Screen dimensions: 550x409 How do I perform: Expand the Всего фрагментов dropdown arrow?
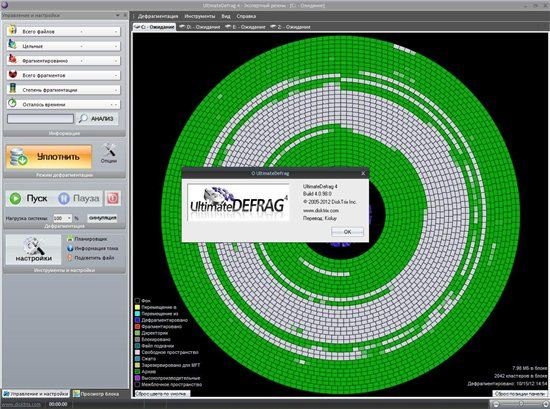click(x=116, y=75)
